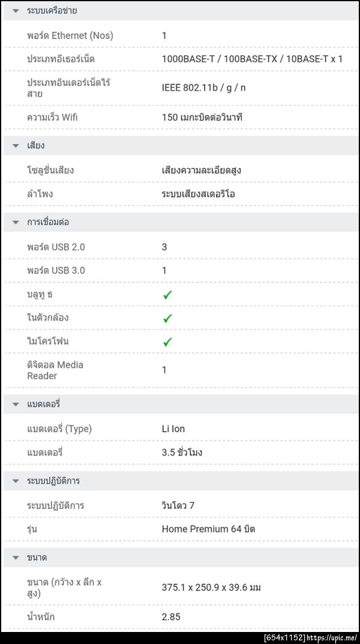Collapse the ระบบเครือข่าย section arrow
The image size is (360, 644).
pos(16,11)
